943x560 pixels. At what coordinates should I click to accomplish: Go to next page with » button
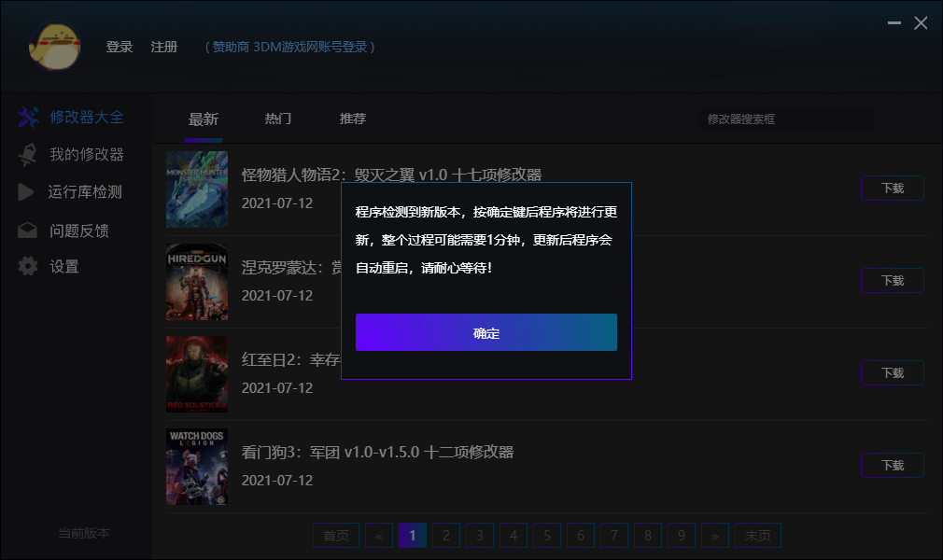click(715, 536)
